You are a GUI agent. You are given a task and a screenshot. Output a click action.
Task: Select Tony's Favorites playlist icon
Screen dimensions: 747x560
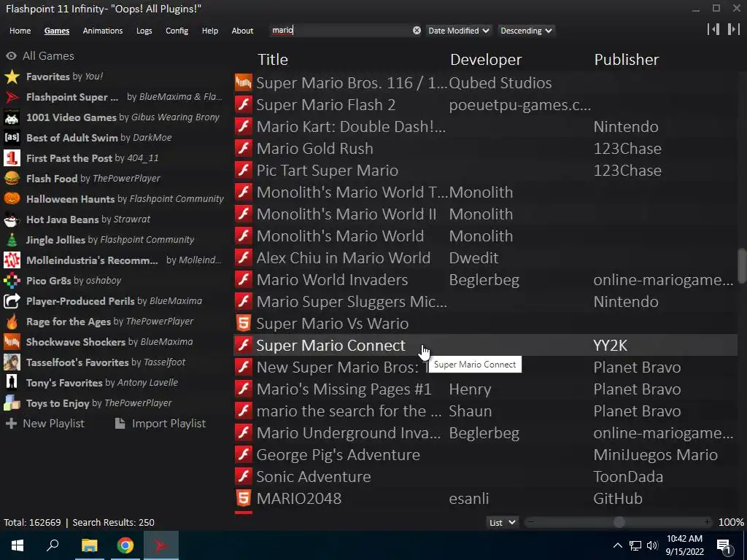click(x=12, y=383)
